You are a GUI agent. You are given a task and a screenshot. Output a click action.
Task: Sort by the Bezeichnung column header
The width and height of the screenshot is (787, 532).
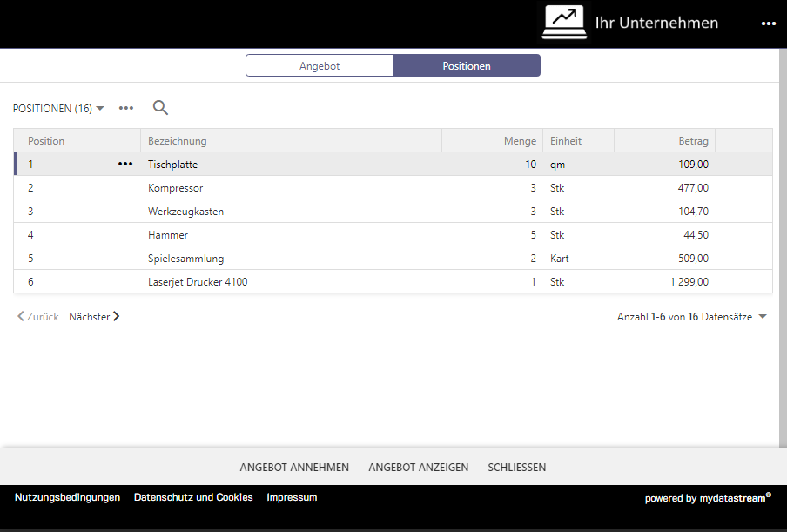(x=291, y=140)
